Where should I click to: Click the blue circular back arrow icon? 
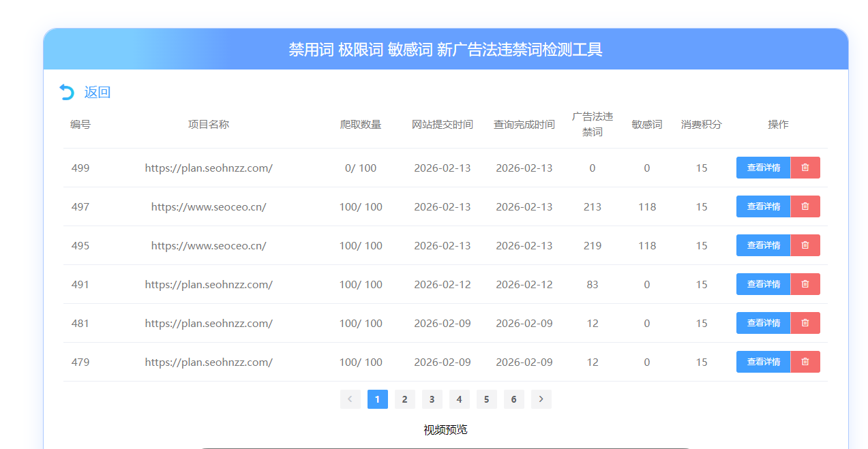(x=66, y=91)
